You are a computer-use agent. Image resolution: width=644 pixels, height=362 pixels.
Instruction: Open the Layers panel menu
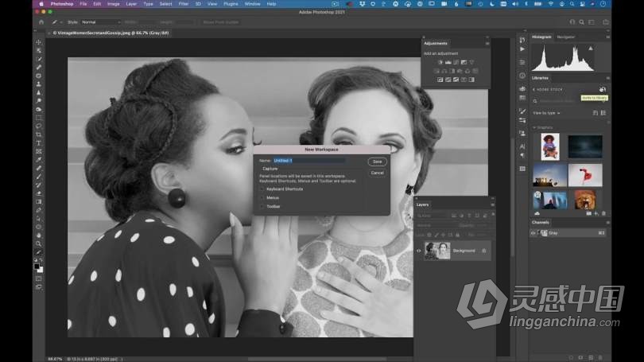pyautogui.click(x=492, y=204)
